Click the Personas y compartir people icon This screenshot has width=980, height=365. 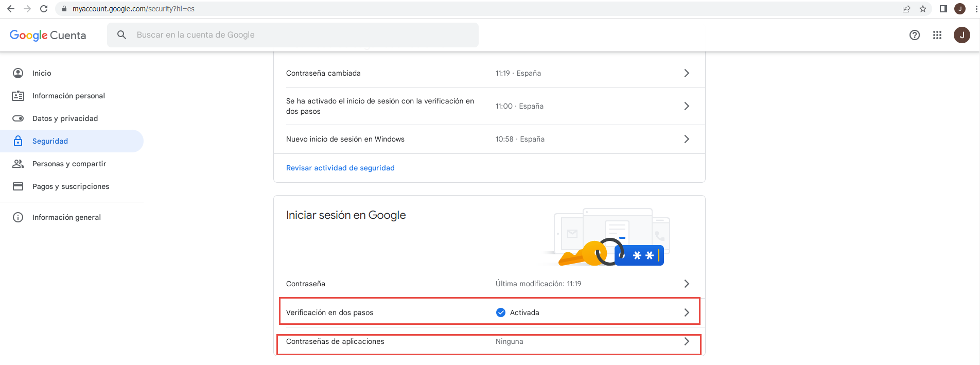18,164
